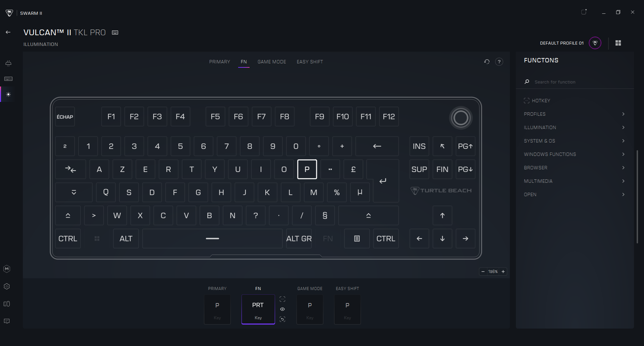644x346 pixels.
Task: Expand the Profiles function category
Action: point(574,114)
